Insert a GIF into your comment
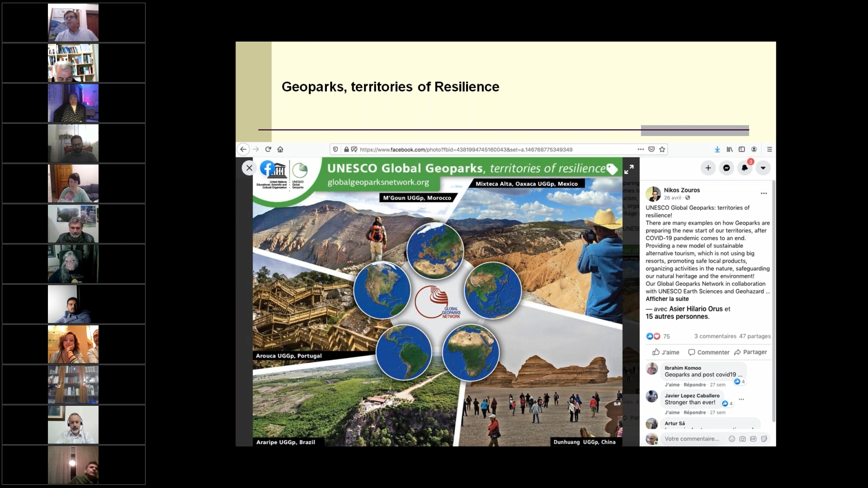This screenshot has width=868, height=488. 753,438
